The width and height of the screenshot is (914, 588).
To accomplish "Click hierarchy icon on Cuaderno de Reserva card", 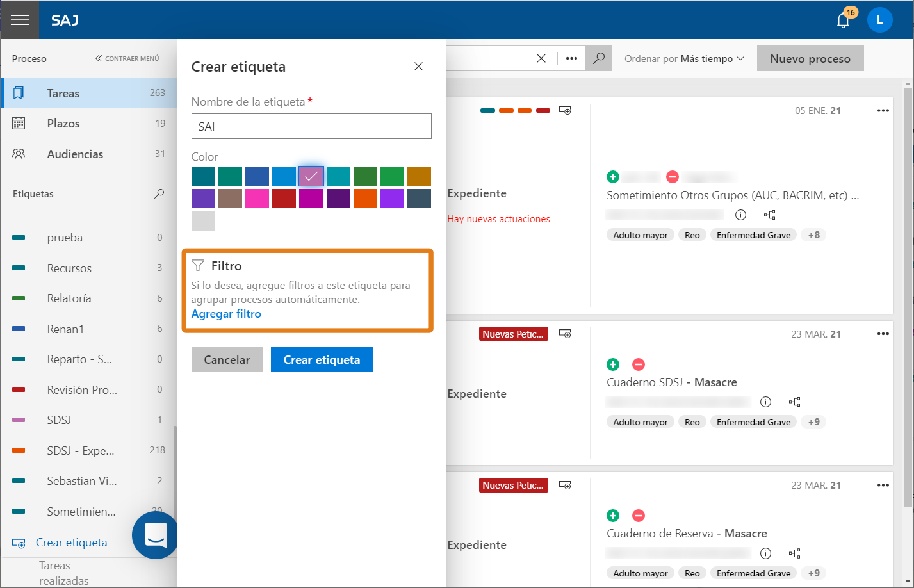I will tap(795, 553).
